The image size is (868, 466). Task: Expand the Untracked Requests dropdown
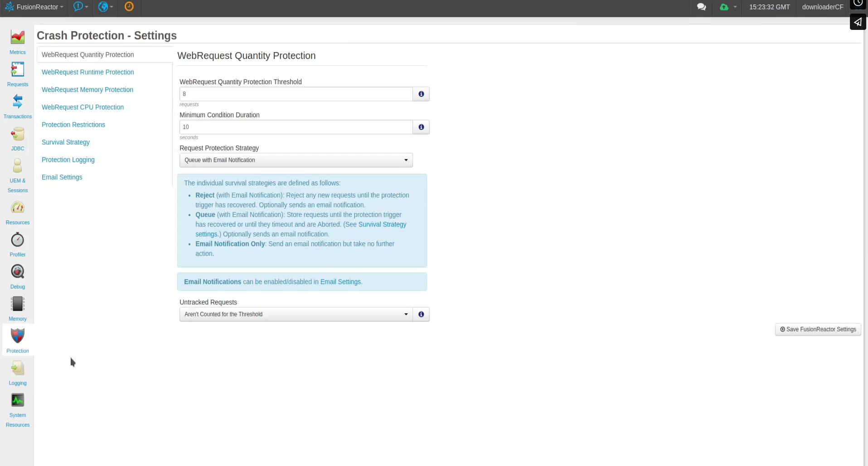[x=296, y=314]
